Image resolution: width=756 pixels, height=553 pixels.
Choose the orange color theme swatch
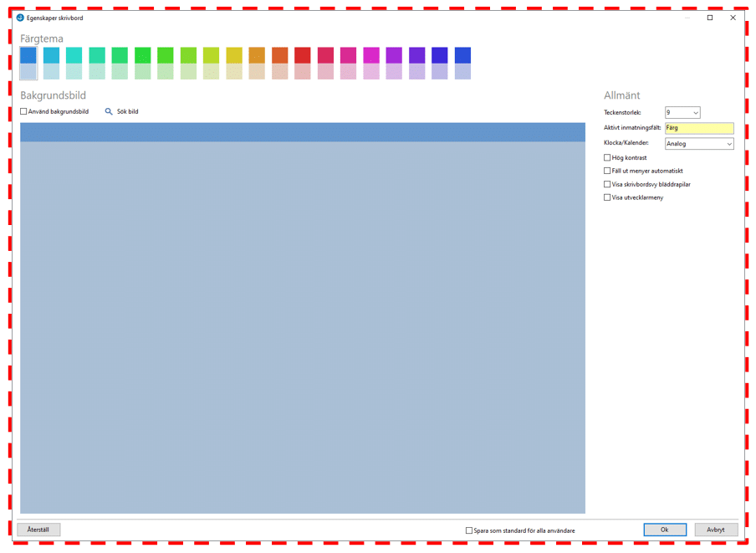[257, 63]
